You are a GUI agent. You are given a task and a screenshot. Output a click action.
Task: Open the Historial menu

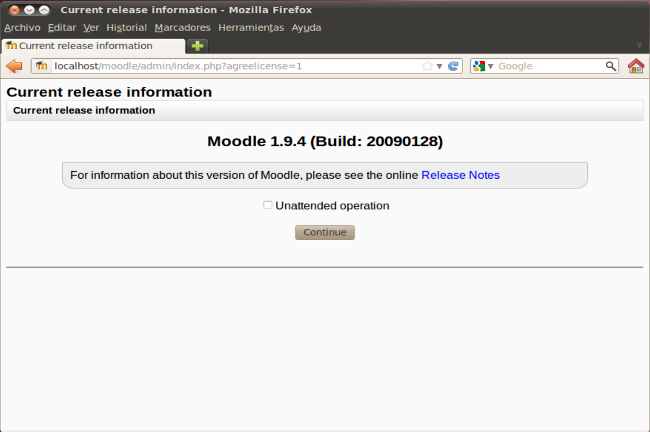pyautogui.click(x=126, y=27)
